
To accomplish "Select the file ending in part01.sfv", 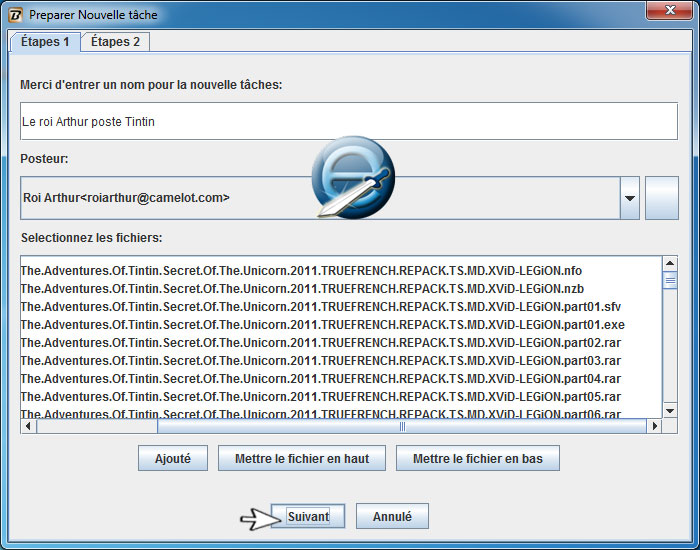I will pos(321,307).
